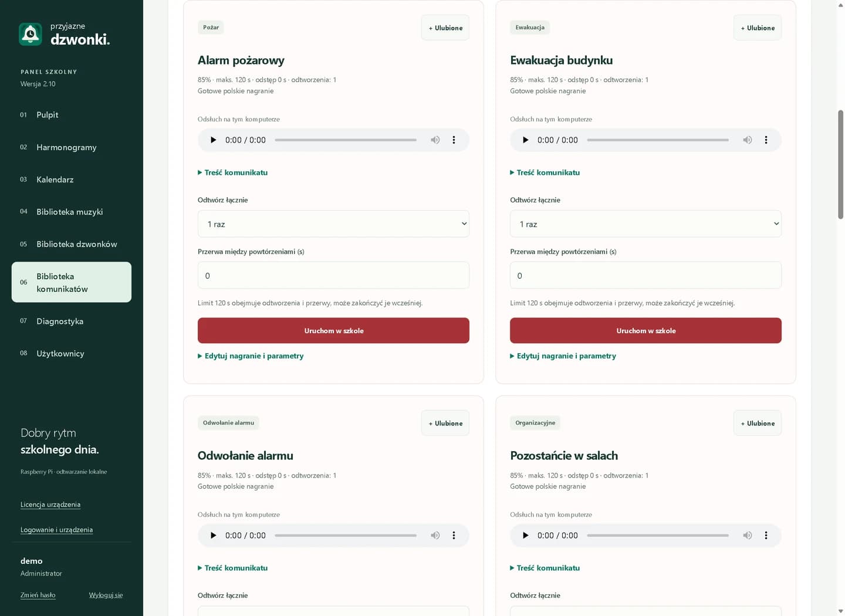
Task: Go to Użytkownicy section
Action: point(72,354)
